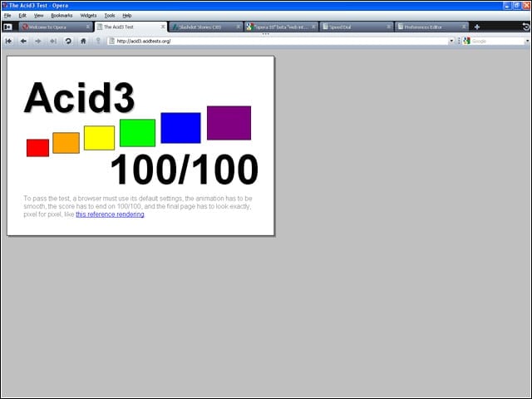This screenshot has width=532, height=399.
Task: Go forward one page
Action: coord(38,41)
